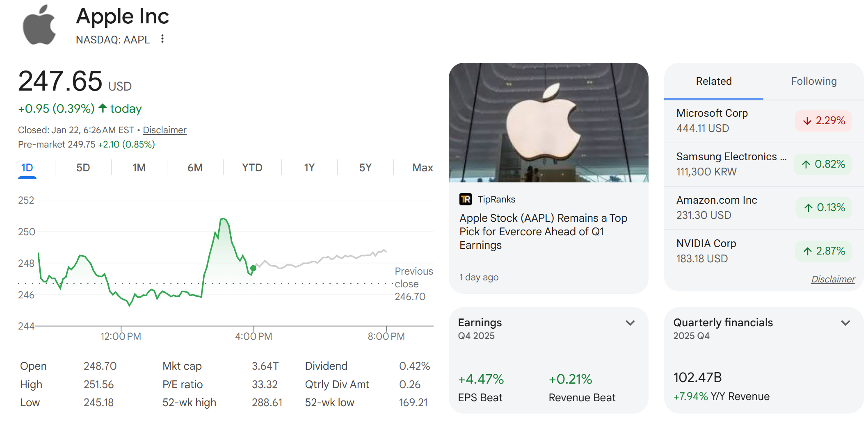The image size is (868, 423).
Task: Switch to the Following tab
Action: click(x=813, y=81)
